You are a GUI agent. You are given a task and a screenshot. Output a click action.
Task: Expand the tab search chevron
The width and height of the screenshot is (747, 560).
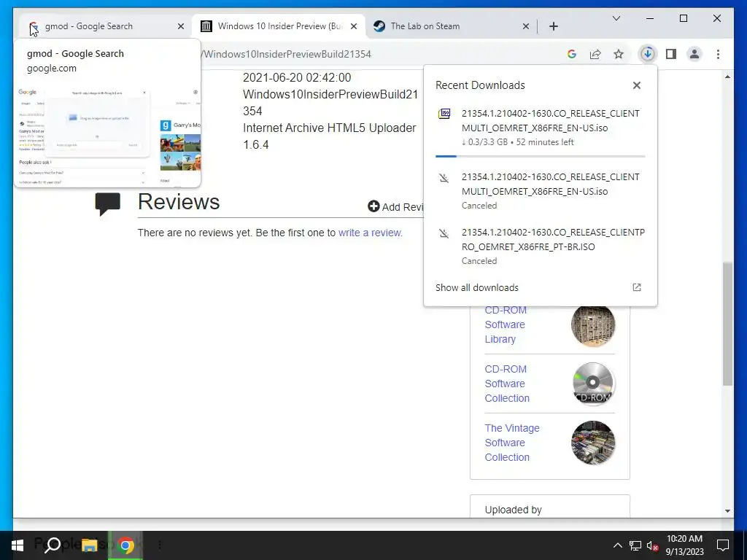coord(616,18)
